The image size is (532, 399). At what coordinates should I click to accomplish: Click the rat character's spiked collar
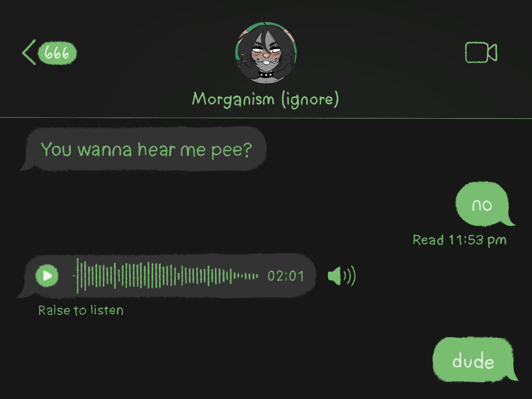pos(266,74)
